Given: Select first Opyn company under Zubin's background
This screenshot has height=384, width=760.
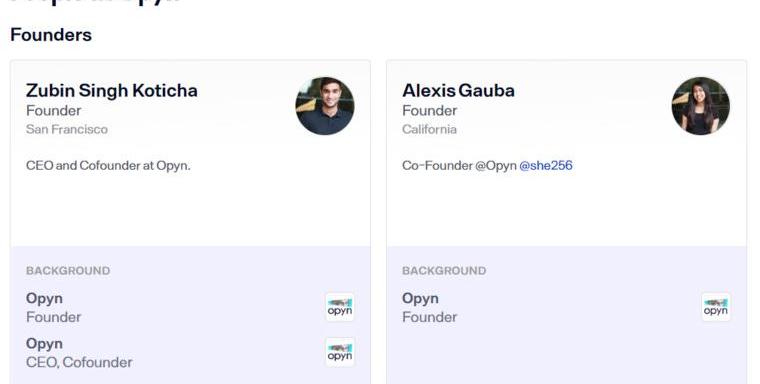Looking at the screenshot, I should 44,299.
